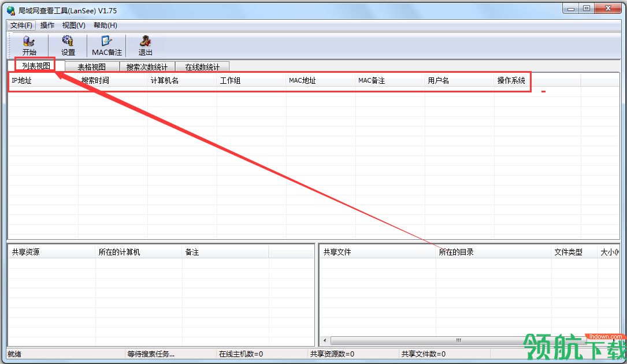Sort by IP地址 column header

coord(43,80)
